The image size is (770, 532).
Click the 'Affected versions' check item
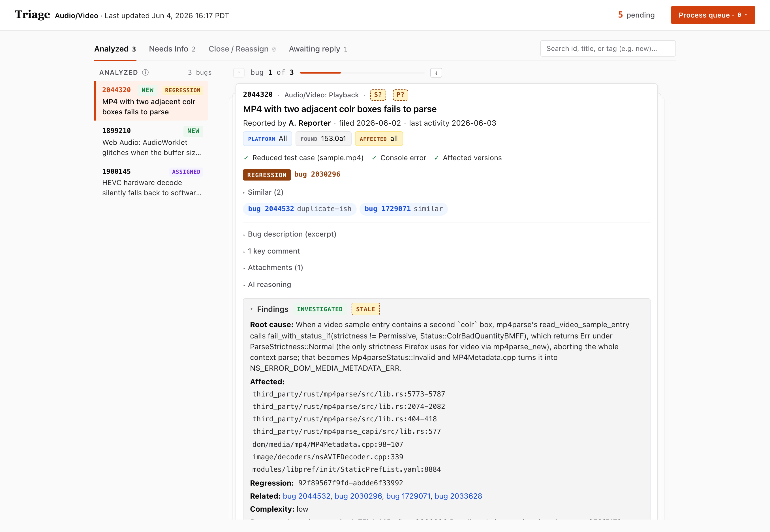[468, 158]
